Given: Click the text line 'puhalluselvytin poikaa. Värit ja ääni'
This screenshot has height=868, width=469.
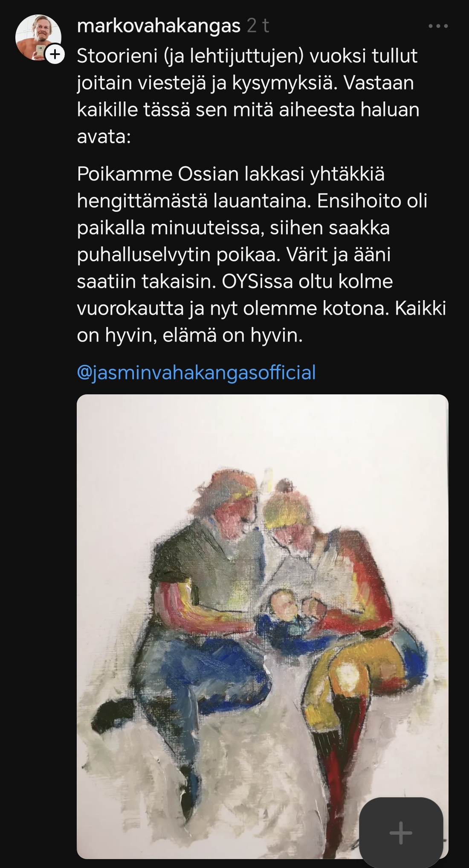Looking at the screenshot, I should [x=234, y=255].
